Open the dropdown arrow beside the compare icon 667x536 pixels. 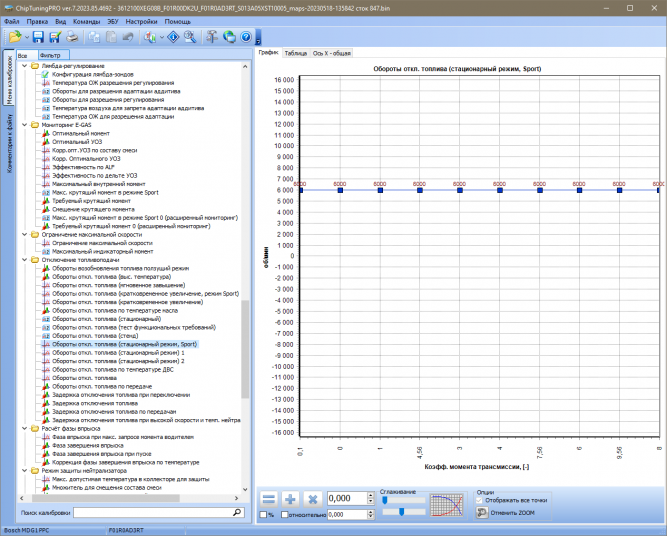[162, 37]
